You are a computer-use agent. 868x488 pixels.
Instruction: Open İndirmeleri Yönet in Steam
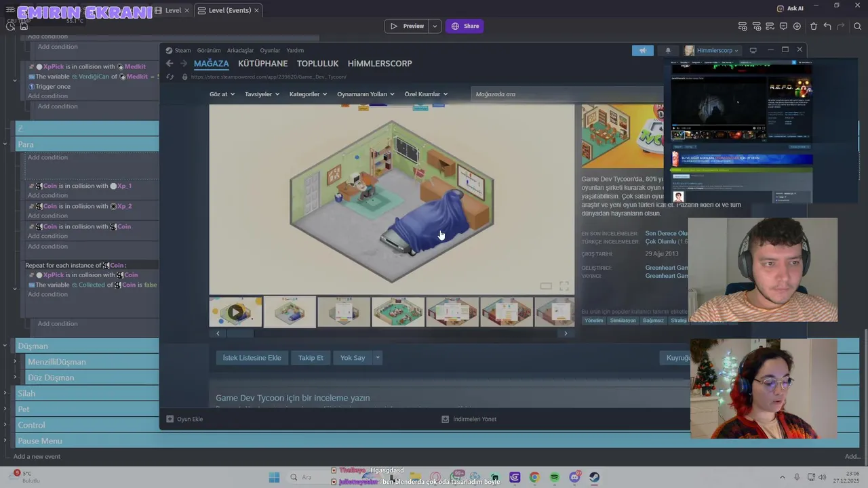[469, 419]
